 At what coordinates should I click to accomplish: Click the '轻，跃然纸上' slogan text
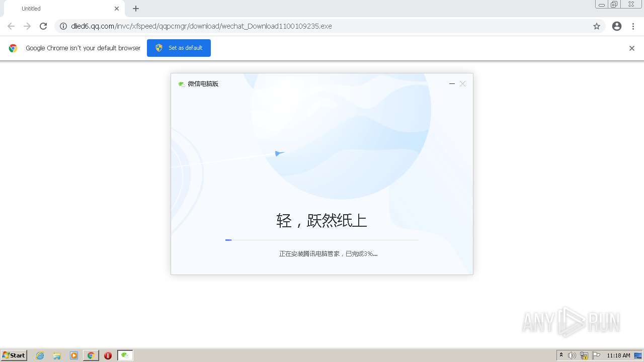tap(322, 220)
